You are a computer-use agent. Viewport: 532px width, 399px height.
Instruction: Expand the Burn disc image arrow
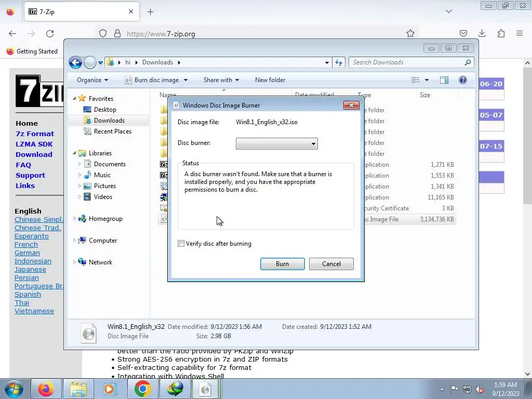tap(185, 80)
